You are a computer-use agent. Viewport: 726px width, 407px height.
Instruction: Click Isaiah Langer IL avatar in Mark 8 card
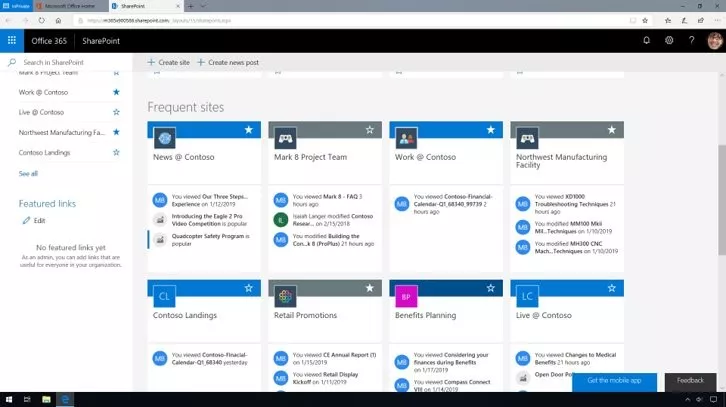click(x=281, y=220)
